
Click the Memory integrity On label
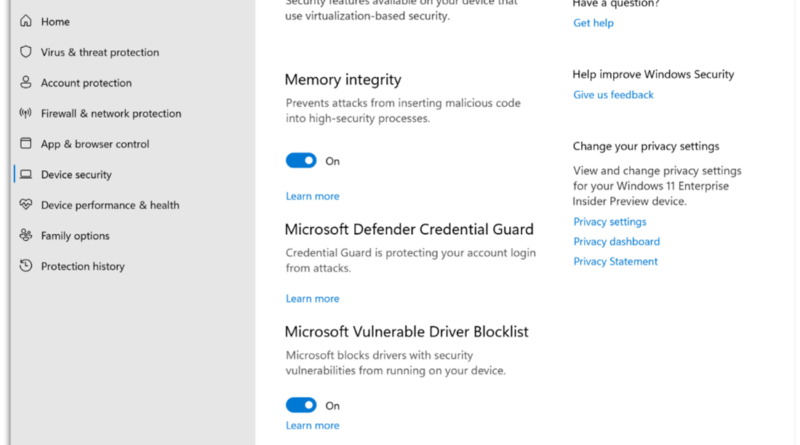coord(333,161)
